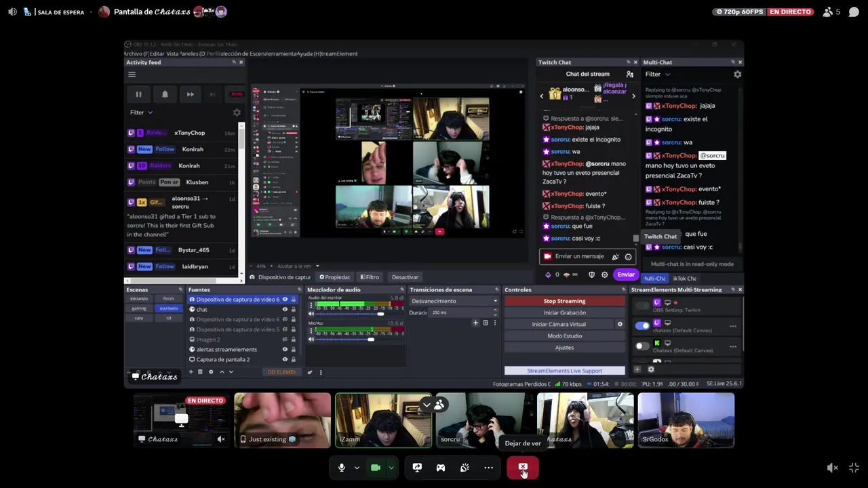This screenshot has height=488, width=868.
Task: Open Discord camera options arrow
Action: pos(391,468)
